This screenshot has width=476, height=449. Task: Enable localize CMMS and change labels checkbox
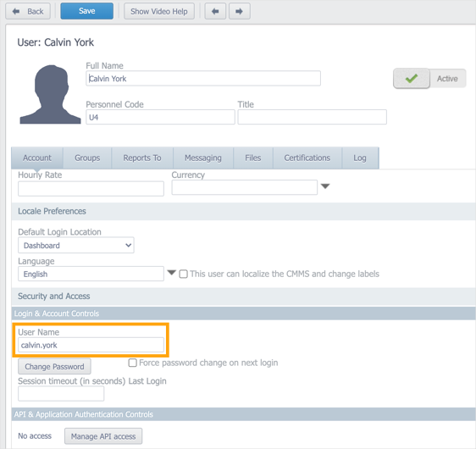tap(183, 274)
